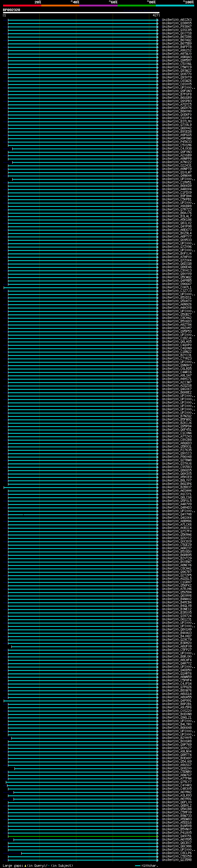Select the UniRef100_C6SVX5 label
Screen dimensions: 197x868
coord(177,84)
